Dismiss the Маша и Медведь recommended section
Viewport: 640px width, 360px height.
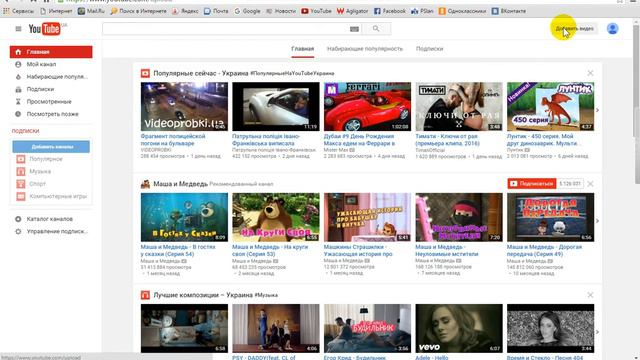[x=590, y=184]
